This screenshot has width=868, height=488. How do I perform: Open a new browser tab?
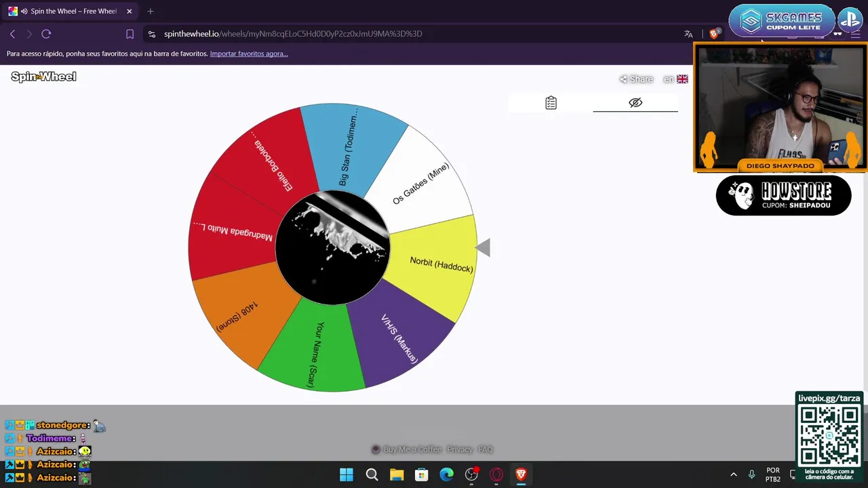tap(151, 11)
